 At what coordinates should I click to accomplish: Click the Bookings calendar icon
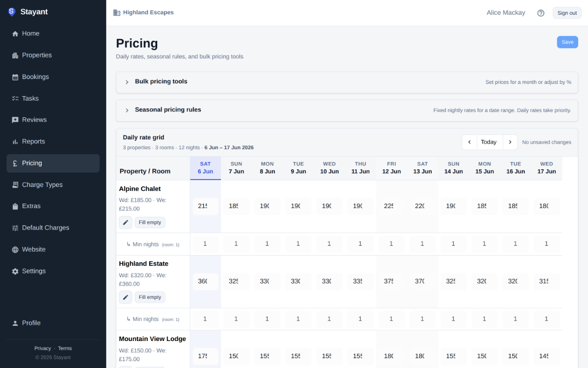[15, 77]
